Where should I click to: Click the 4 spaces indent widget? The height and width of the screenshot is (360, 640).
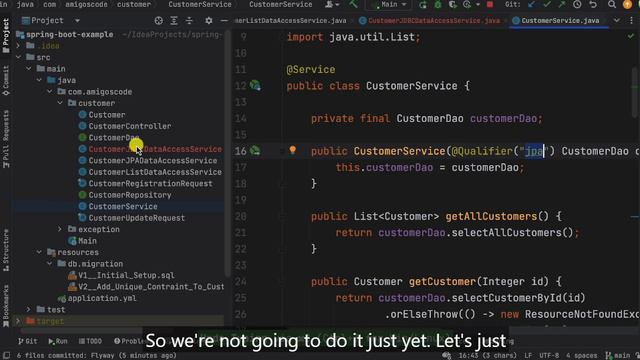click(x=581, y=356)
